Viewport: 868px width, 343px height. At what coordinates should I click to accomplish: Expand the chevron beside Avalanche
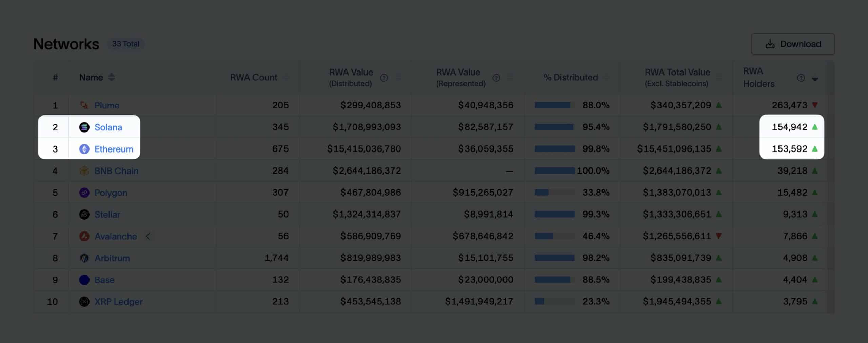[148, 236]
